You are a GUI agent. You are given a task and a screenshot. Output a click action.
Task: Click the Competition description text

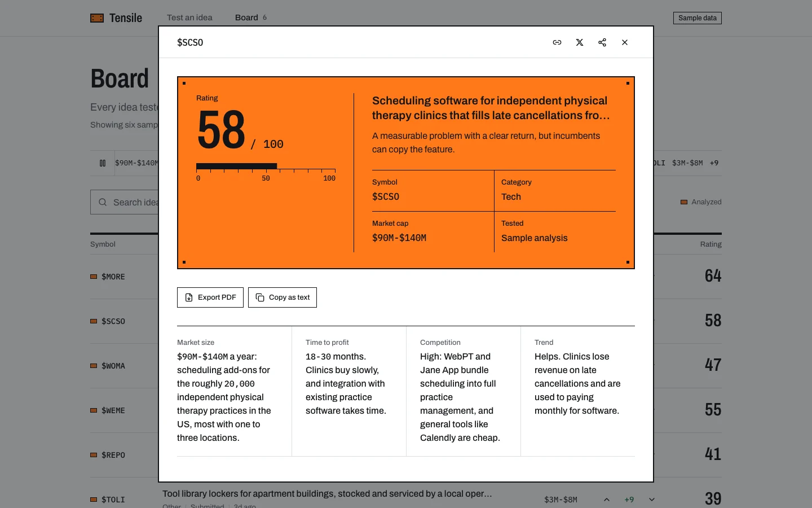[x=460, y=397]
